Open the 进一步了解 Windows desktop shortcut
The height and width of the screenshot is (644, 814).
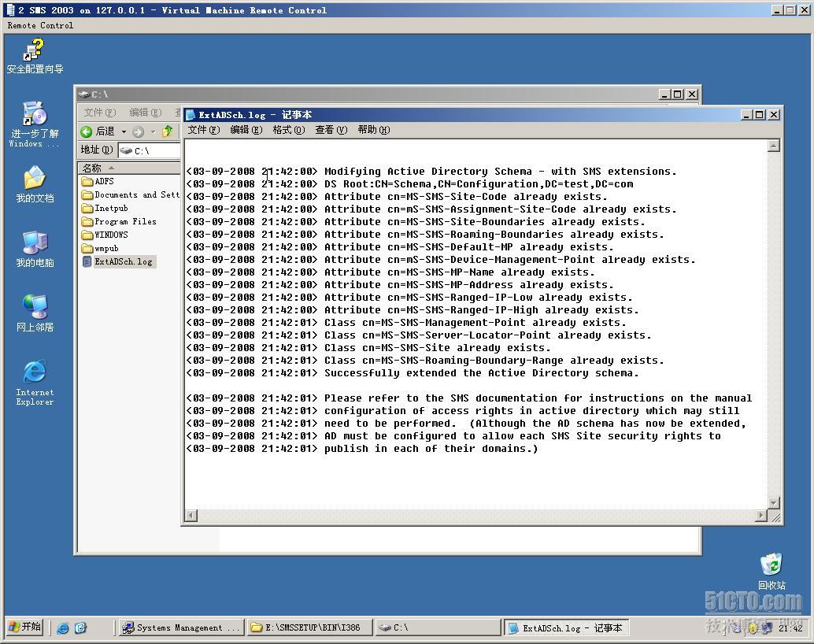click(x=35, y=124)
